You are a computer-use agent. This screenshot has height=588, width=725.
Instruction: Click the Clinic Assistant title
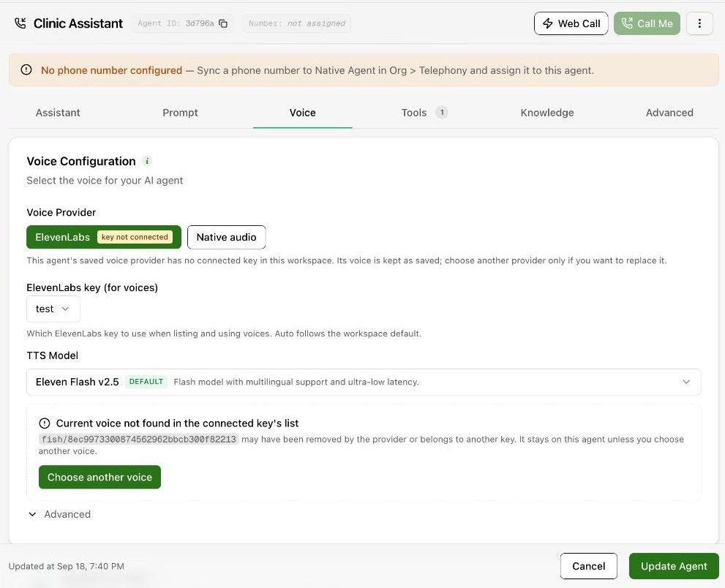tap(78, 23)
